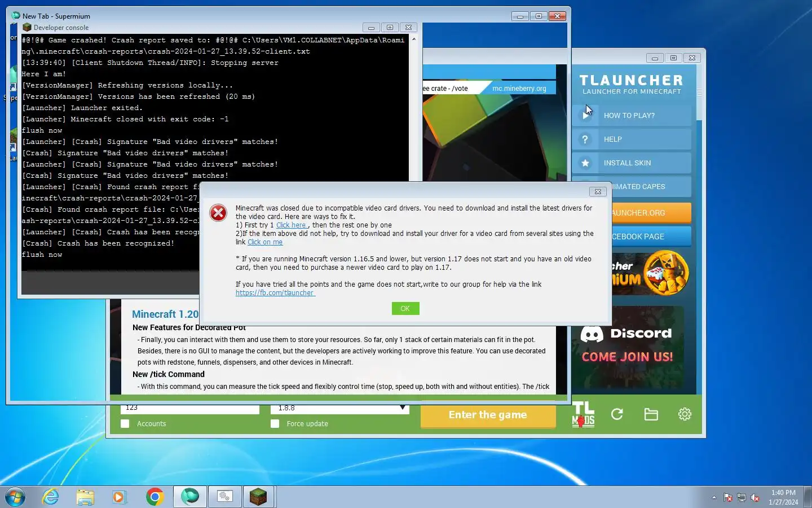Click the play icon beside HOW TO PLAY?
812x508 pixels.
[585, 115]
